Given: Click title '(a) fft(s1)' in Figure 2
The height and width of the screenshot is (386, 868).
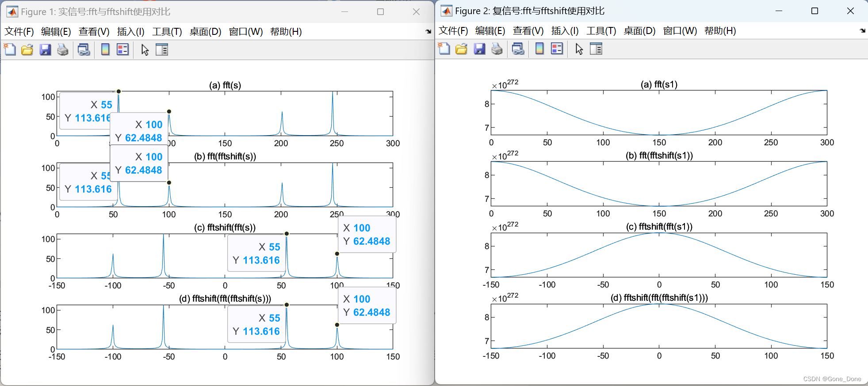Looking at the screenshot, I should pos(659,84).
